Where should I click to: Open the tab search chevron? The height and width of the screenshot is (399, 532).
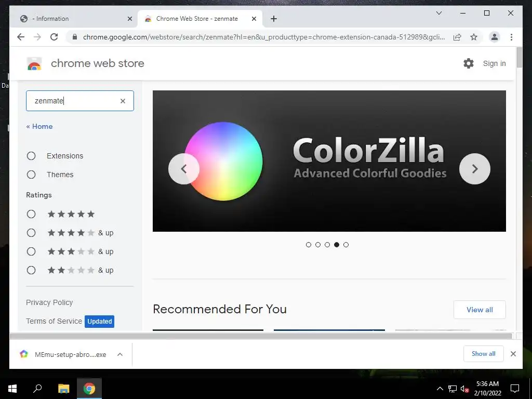[438, 13]
